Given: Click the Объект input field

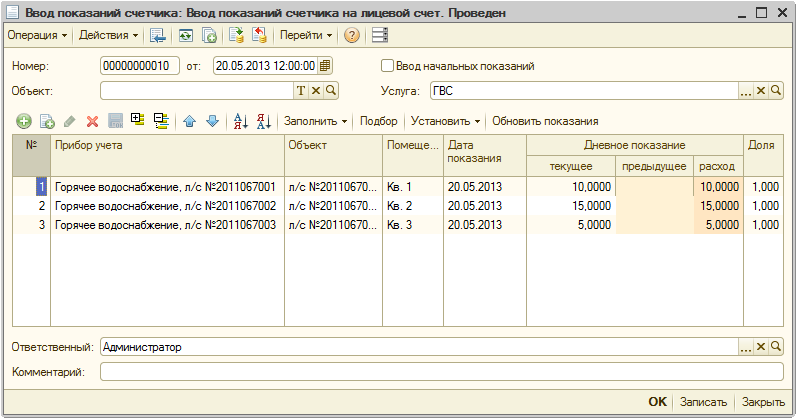Looking at the screenshot, I should [197, 91].
